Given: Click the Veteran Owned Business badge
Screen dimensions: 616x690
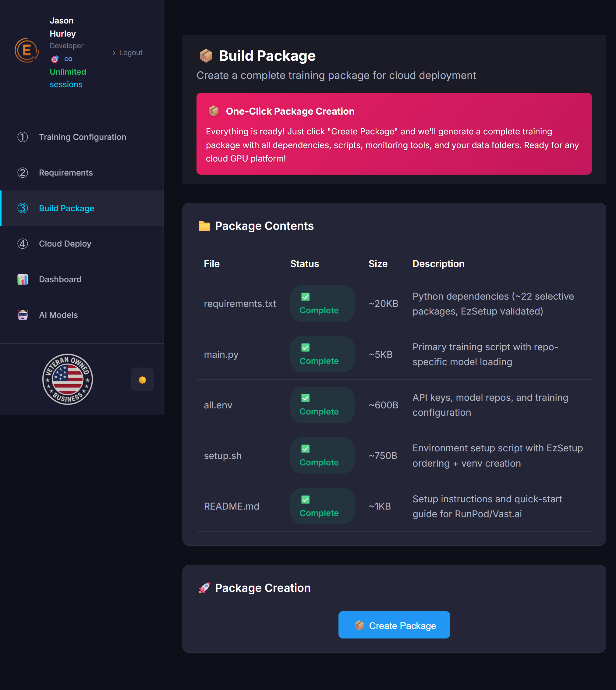Looking at the screenshot, I should 68,379.
